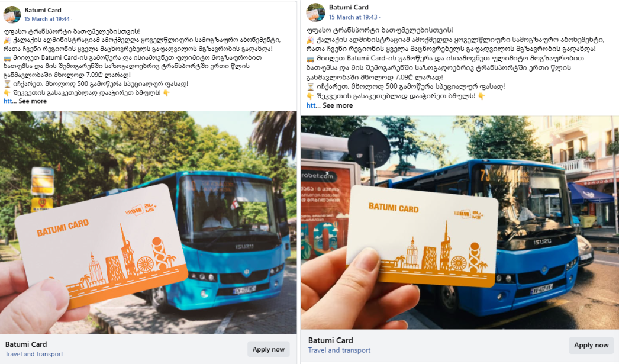
Task: Open the right ad image with the upright card
Action: coord(459,223)
